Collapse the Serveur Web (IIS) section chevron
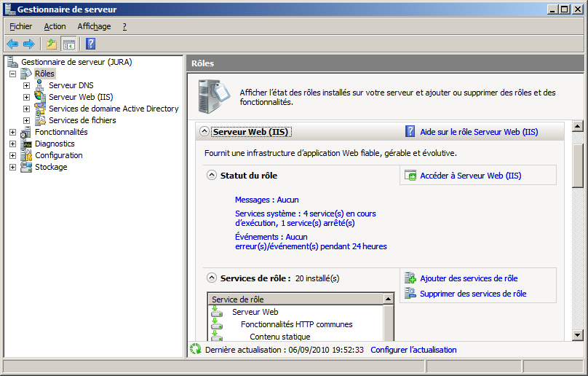The width and height of the screenshot is (588, 376). tap(204, 132)
